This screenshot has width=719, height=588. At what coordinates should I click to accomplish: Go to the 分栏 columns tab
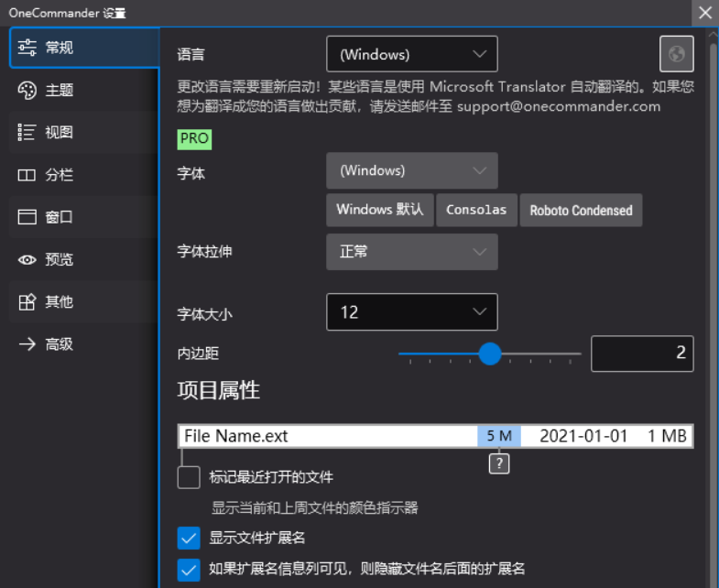click(84, 175)
